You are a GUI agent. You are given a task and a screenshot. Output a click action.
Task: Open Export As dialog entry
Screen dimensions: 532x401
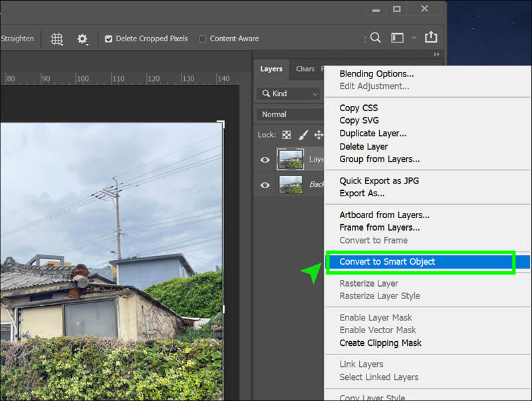coord(362,194)
